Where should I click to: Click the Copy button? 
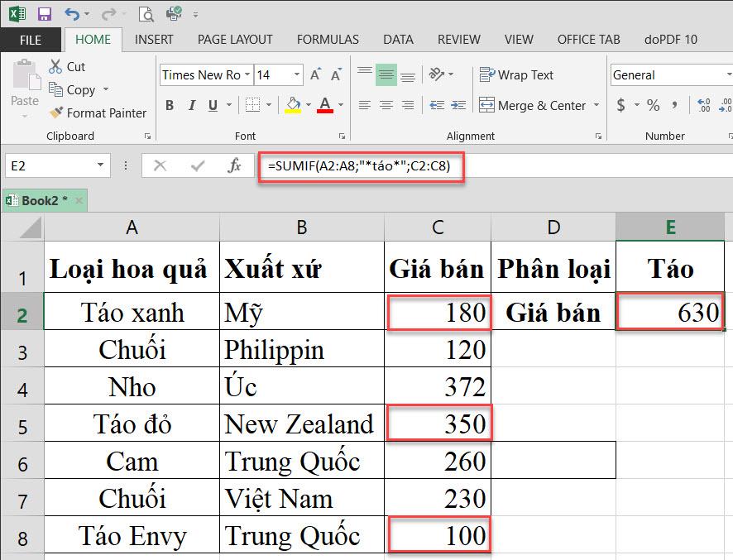(74, 89)
